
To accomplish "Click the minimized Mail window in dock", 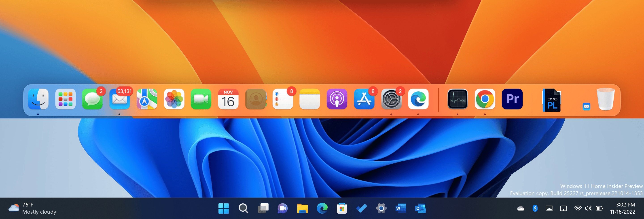I will (587, 107).
